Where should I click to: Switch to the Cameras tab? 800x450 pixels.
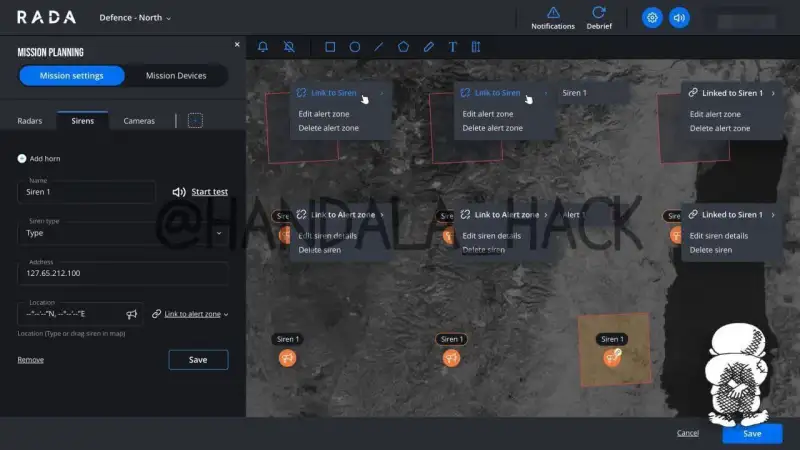139,121
